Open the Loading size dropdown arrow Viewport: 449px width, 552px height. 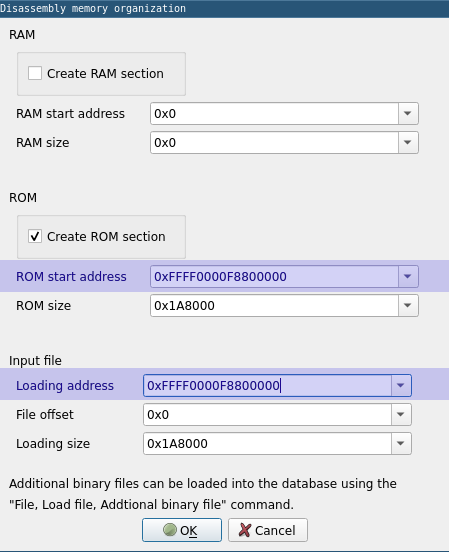point(401,444)
